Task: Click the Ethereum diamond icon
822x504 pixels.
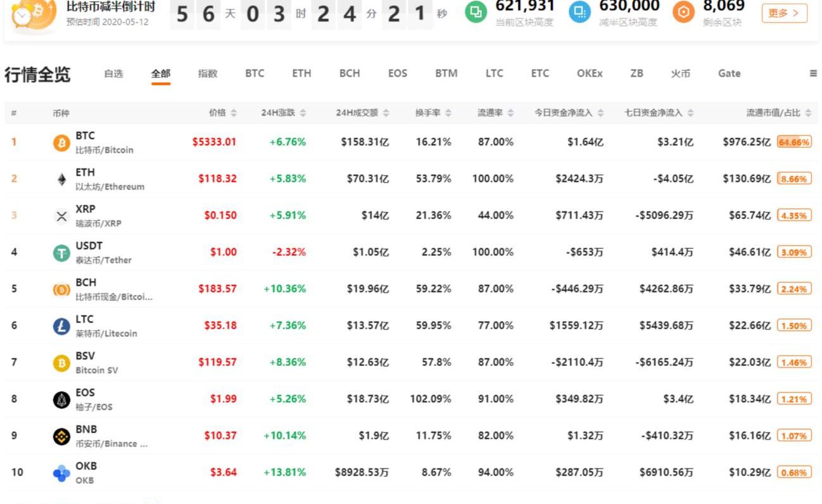Action: coord(61,179)
